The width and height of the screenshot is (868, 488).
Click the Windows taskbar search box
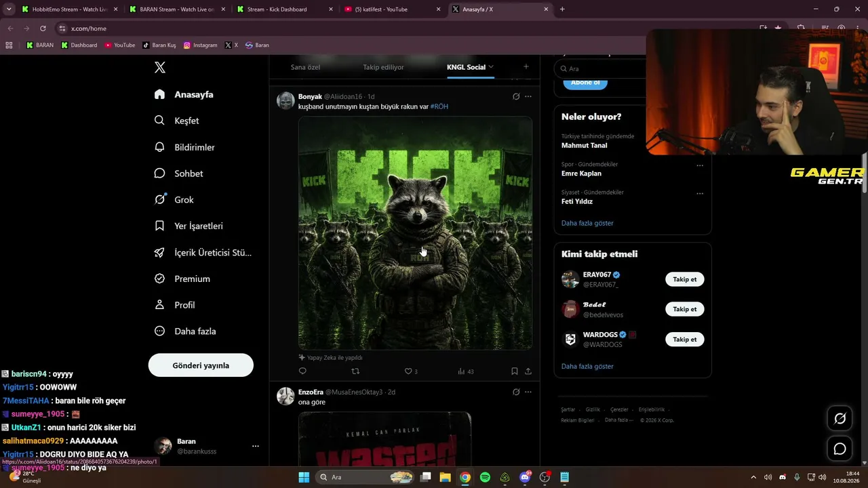click(365, 477)
